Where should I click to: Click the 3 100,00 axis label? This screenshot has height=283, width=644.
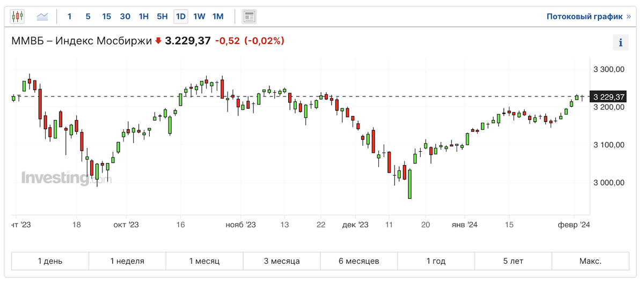coord(609,145)
